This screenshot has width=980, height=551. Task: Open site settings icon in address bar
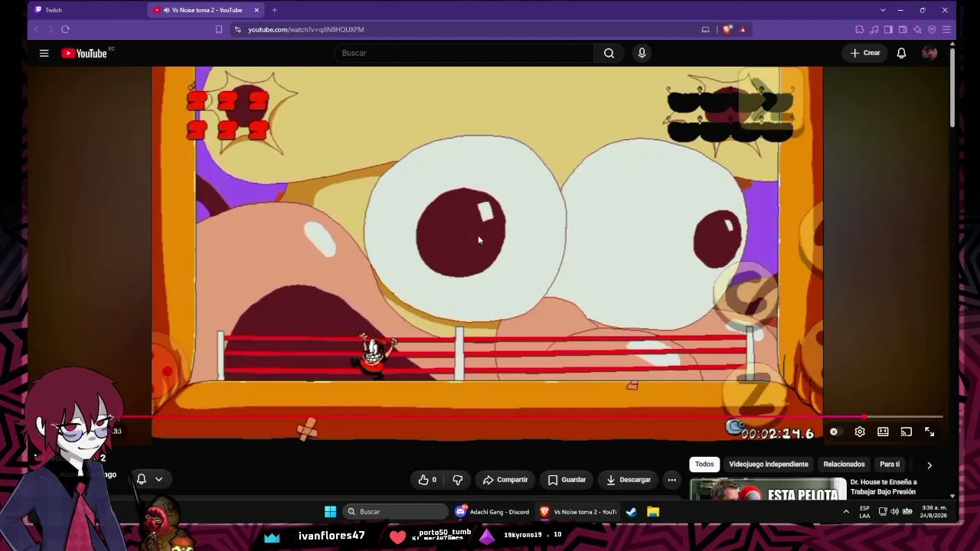click(237, 29)
